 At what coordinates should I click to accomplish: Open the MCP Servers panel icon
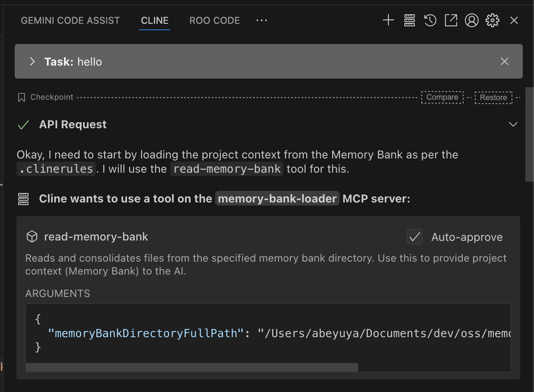409,20
